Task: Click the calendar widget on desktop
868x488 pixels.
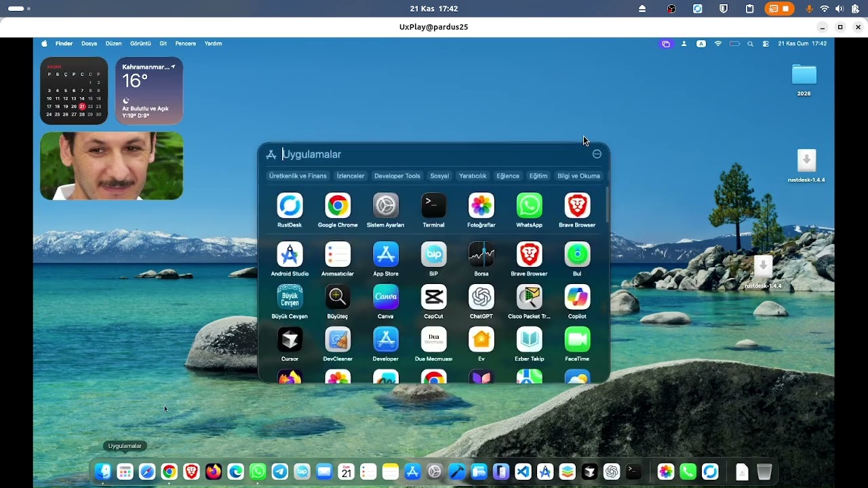Action: 74,91
